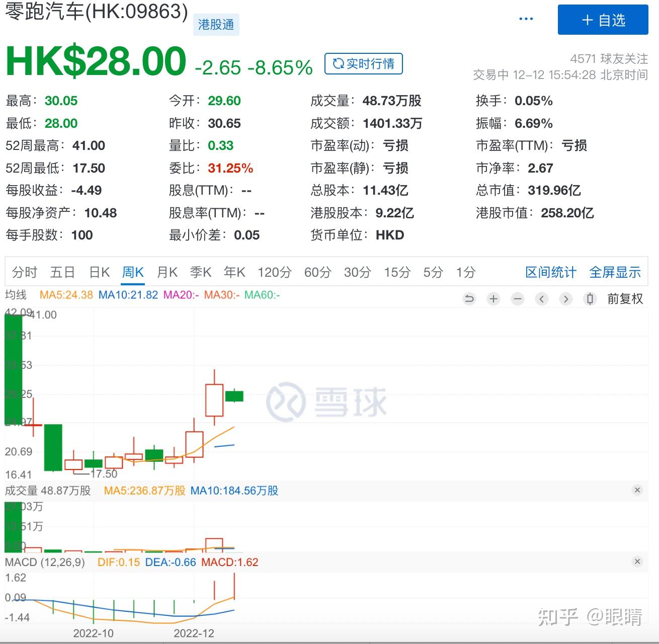The height and width of the screenshot is (644, 659).
Task: Click the 换手 0.05% value
Action: 534,101
